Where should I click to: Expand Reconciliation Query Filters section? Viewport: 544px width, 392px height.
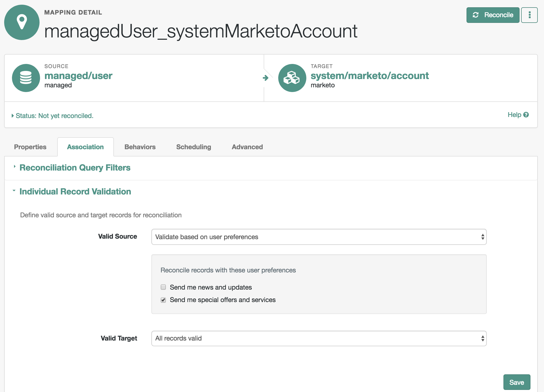[72, 168]
